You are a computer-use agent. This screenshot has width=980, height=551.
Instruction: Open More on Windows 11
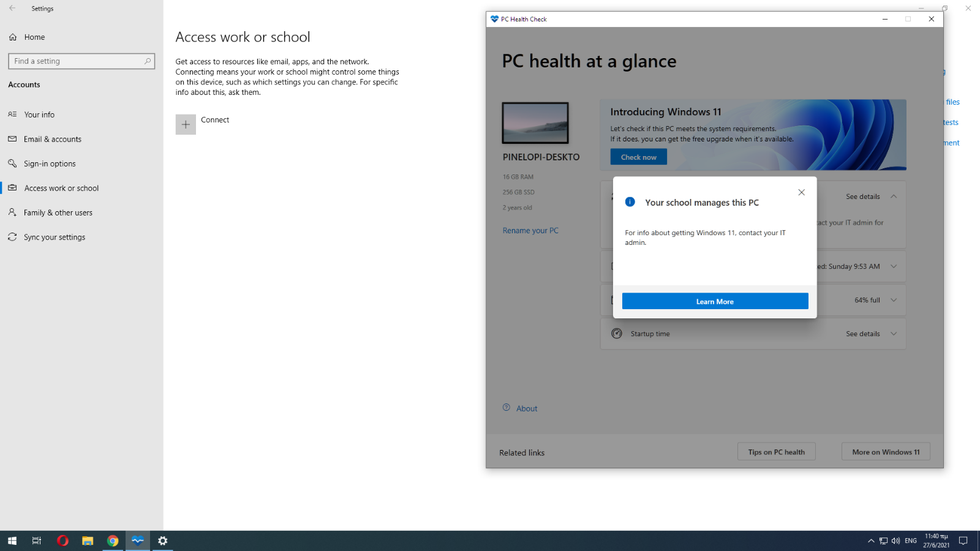(x=886, y=452)
